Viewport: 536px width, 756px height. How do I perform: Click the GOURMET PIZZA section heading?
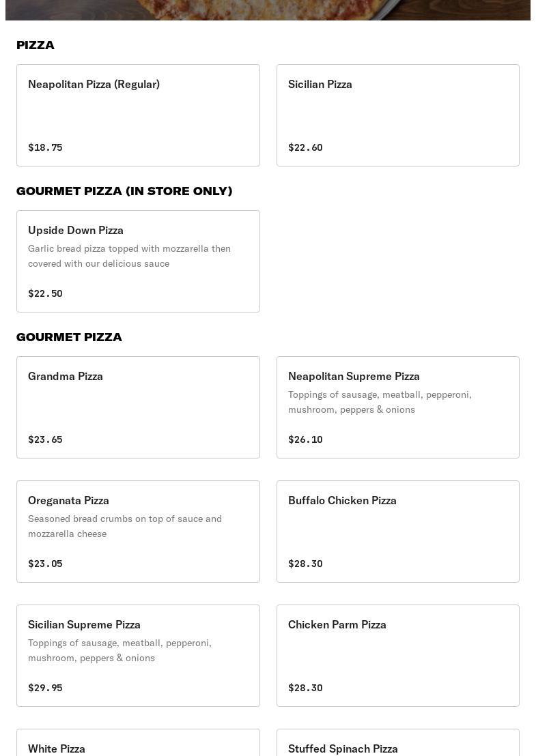(x=69, y=337)
